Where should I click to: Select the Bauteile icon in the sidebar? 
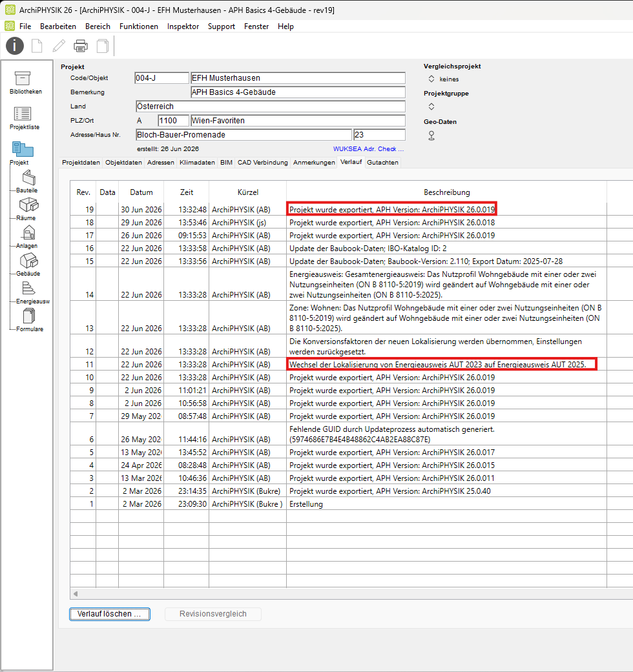point(28,177)
